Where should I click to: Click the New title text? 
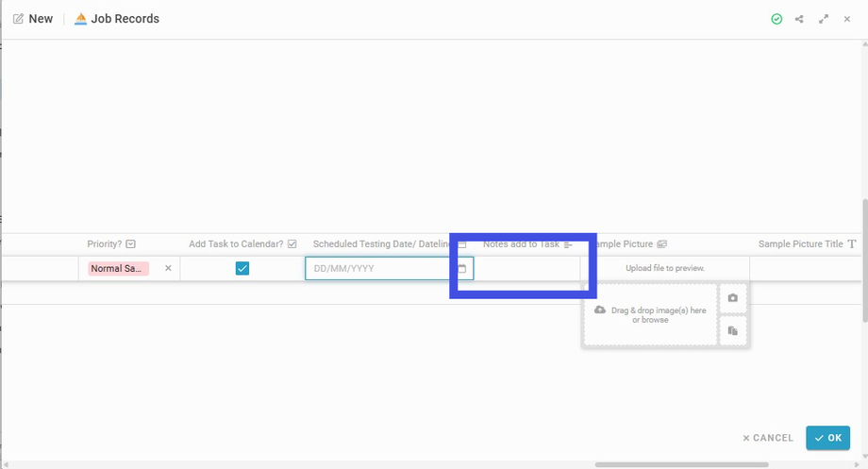41,19
